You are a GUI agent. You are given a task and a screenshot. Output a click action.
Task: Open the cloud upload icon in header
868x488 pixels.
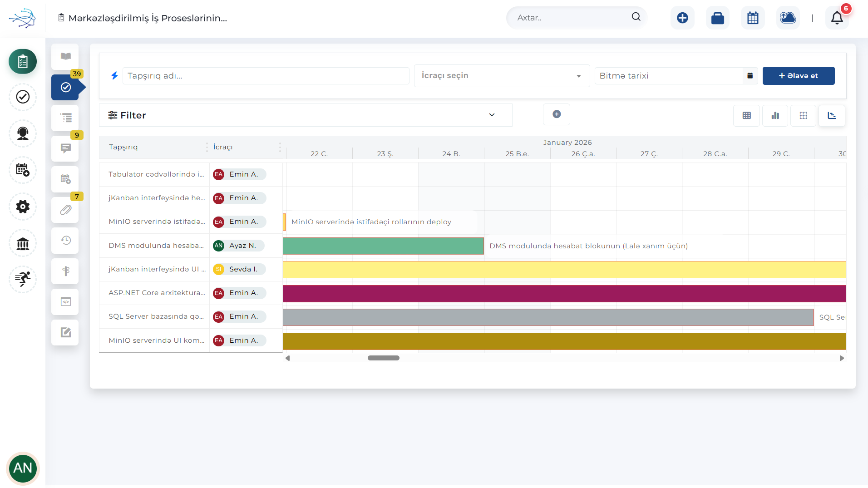coord(788,18)
